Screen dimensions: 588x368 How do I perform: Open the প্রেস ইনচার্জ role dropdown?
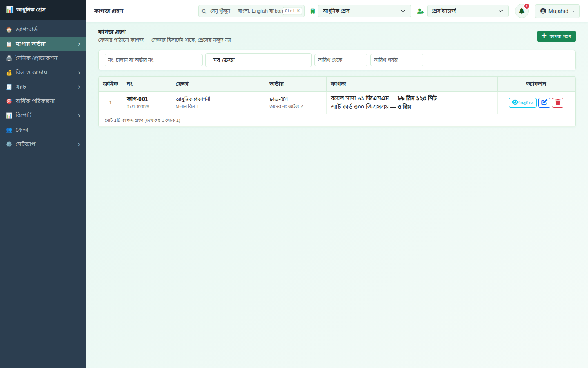coord(468,11)
